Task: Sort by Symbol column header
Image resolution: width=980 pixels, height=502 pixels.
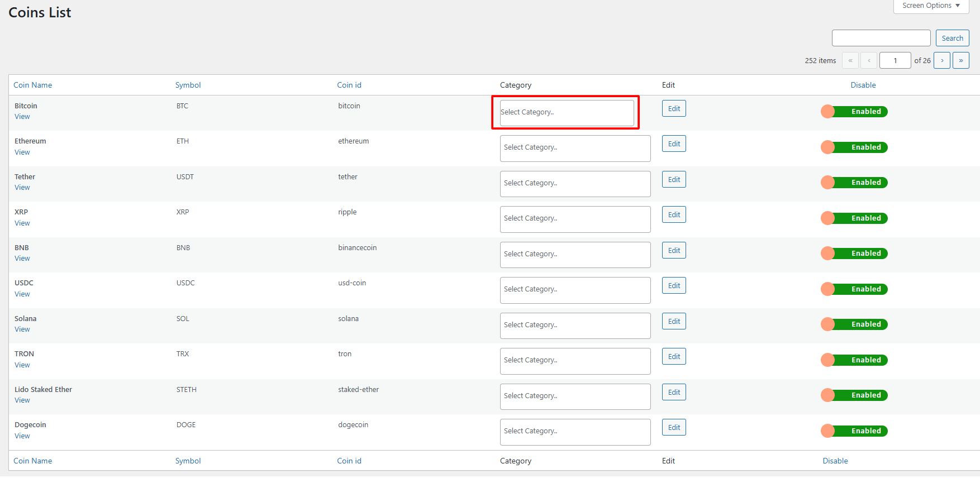Action: coord(188,85)
